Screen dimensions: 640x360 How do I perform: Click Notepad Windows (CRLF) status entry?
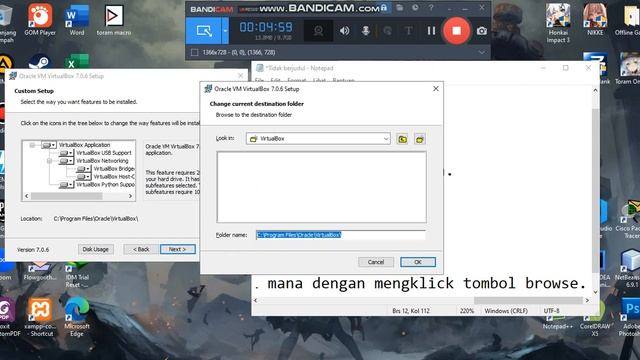point(506,311)
